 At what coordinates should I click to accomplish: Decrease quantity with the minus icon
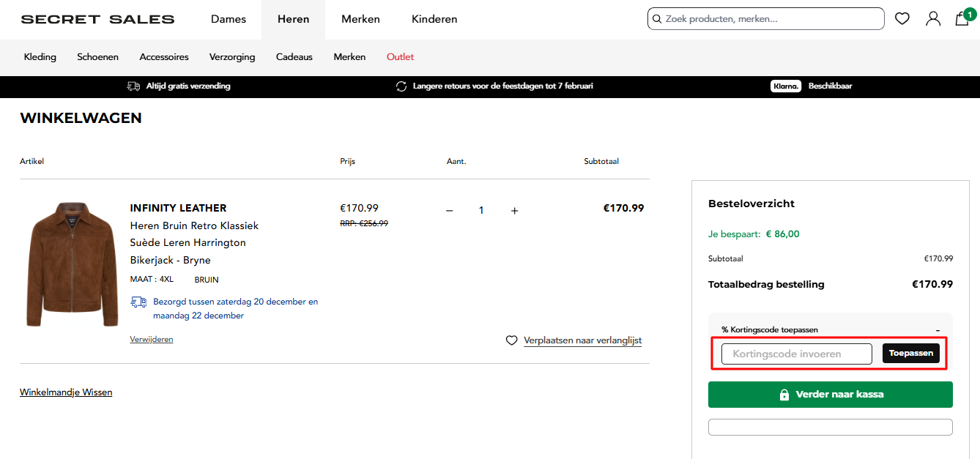click(450, 211)
